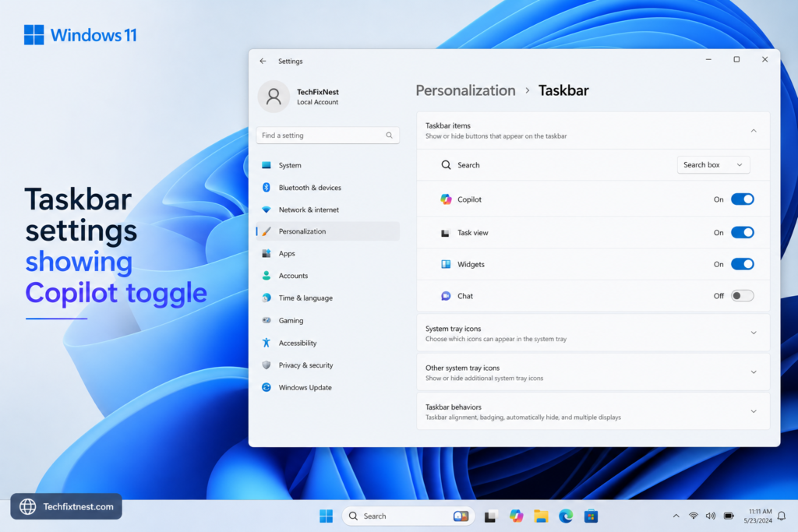The height and width of the screenshot is (532, 798).
Task: Open Accounts settings page
Action: (328, 276)
